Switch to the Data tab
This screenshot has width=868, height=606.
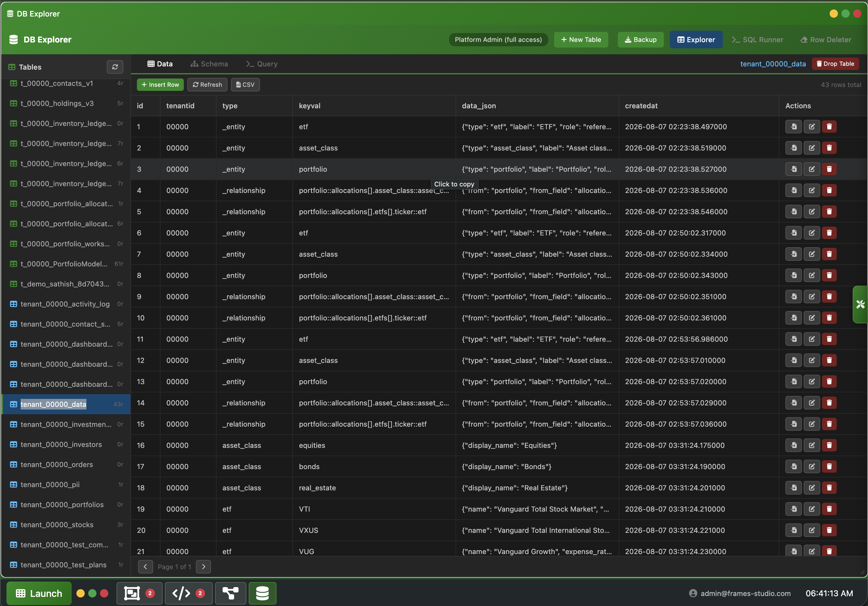[160, 64]
